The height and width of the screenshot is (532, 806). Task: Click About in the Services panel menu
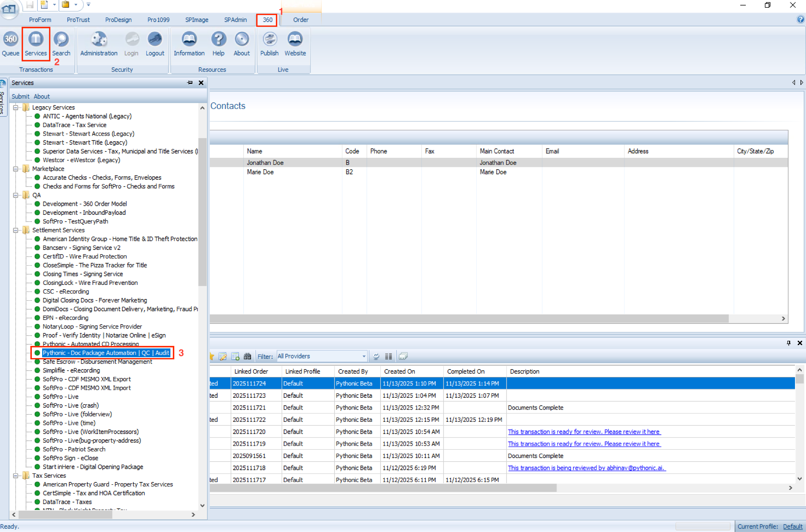click(42, 96)
